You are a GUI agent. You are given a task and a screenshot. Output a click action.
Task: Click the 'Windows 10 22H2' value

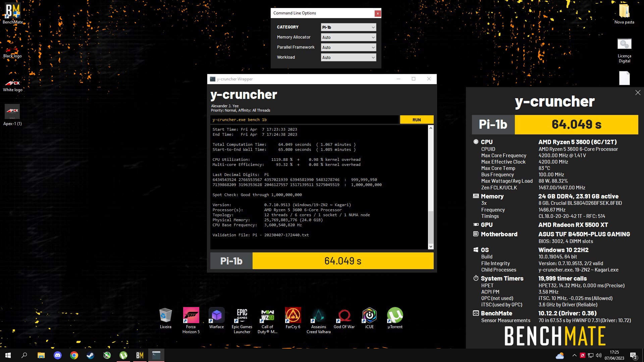563,250
